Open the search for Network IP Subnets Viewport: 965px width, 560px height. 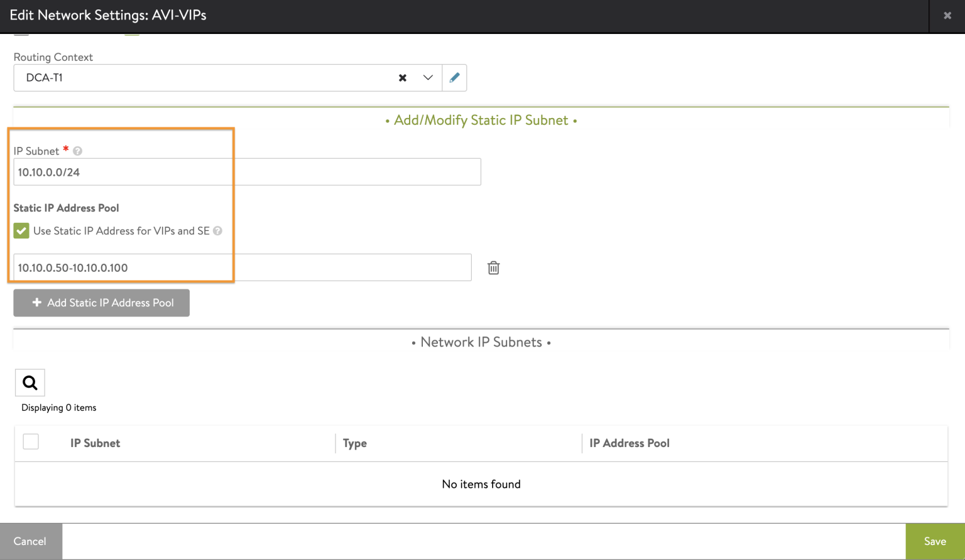pyautogui.click(x=30, y=382)
